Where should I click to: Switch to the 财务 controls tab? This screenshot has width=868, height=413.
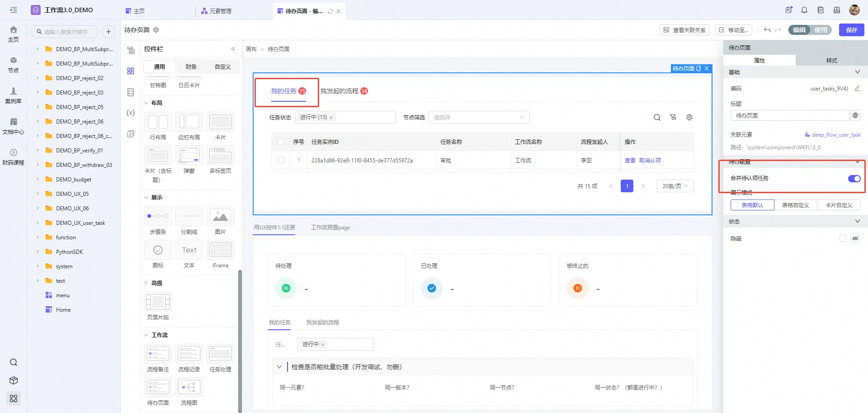click(191, 67)
